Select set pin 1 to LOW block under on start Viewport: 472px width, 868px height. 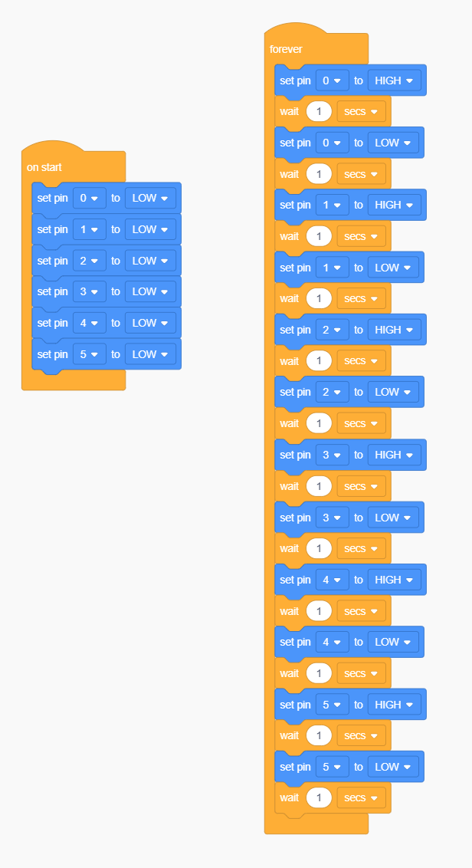click(107, 229)
